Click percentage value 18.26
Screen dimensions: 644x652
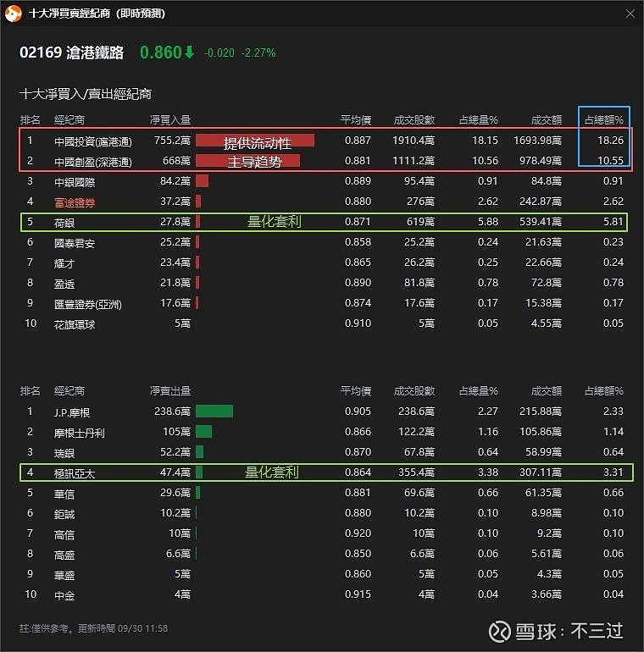point(610,141)
